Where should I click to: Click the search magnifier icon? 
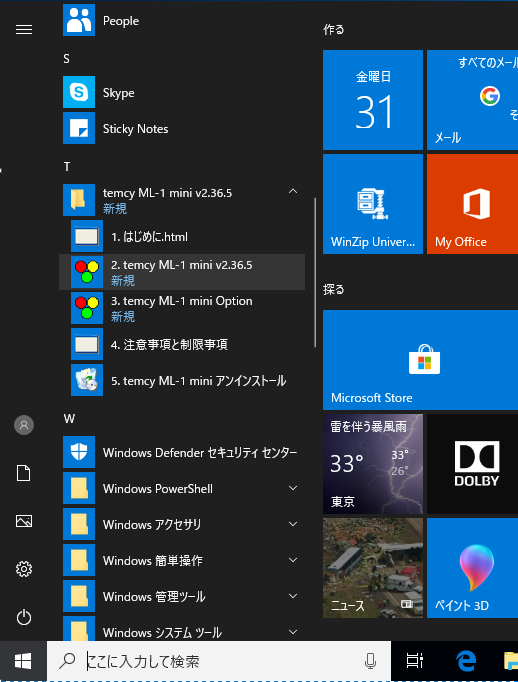(x=67, y=661)
